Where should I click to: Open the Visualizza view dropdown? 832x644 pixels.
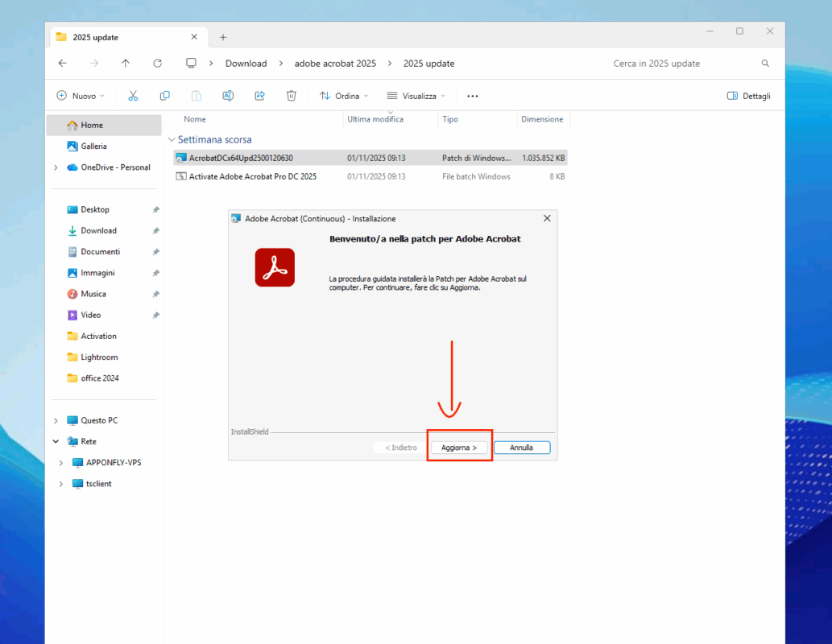(416, 96)
